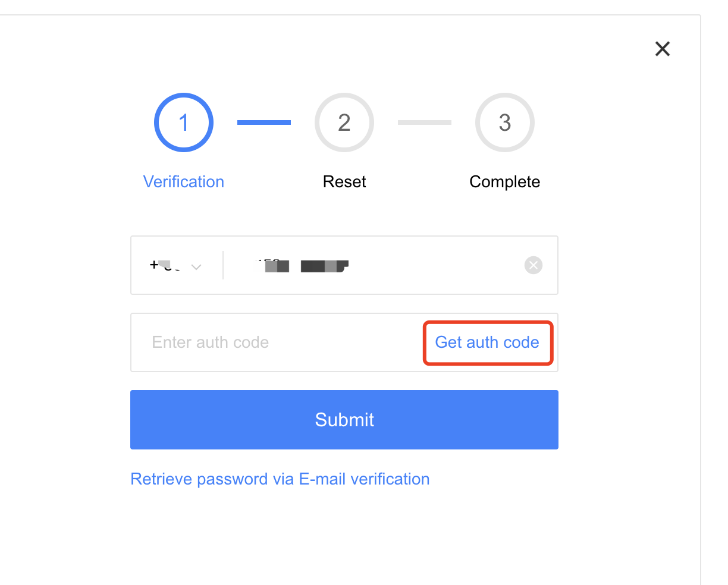Click the Reset step label

344,182
